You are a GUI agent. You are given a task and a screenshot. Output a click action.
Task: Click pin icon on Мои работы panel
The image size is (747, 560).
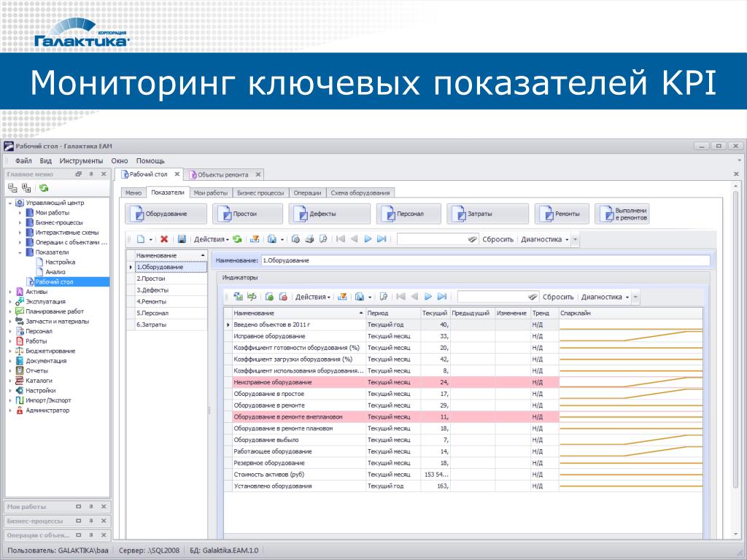(91, 507)
